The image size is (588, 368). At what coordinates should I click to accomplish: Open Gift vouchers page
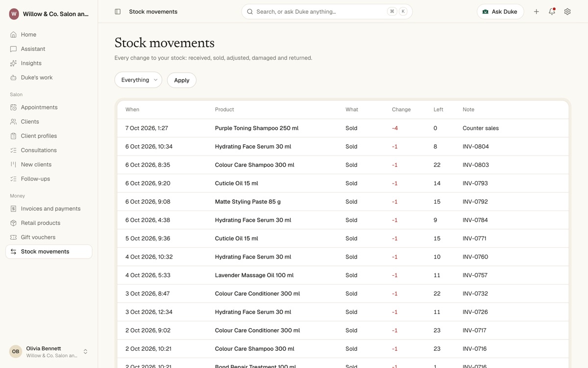point(49,237)
